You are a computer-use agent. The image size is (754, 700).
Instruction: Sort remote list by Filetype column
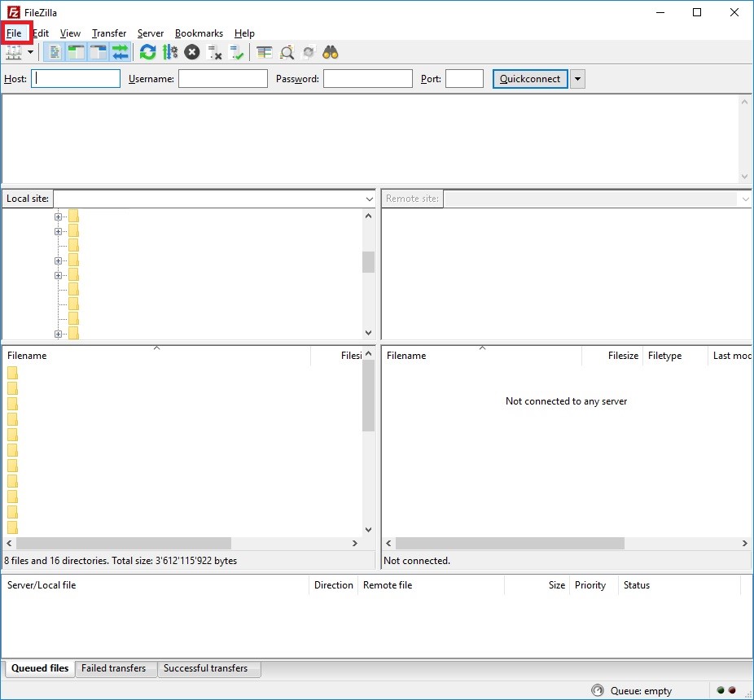point(675,356)
